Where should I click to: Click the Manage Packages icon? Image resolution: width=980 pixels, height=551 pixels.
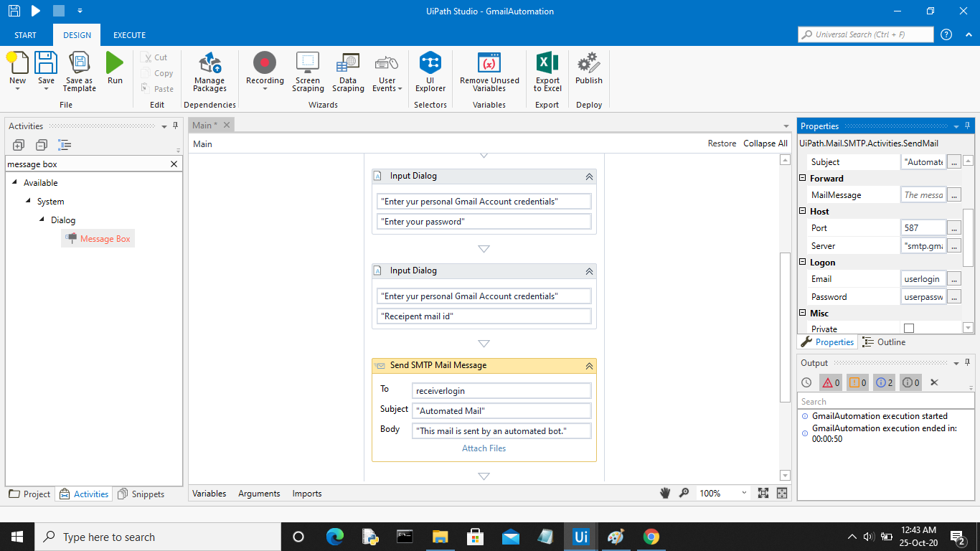(209, 64)
